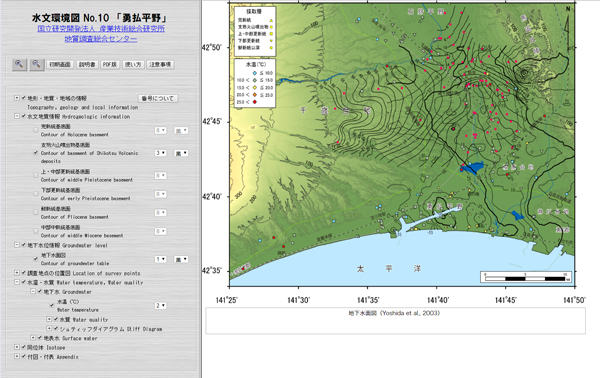Click the zoom-in magnifier icon
This screenshot has height=378, width=600.
click(19, 64)
